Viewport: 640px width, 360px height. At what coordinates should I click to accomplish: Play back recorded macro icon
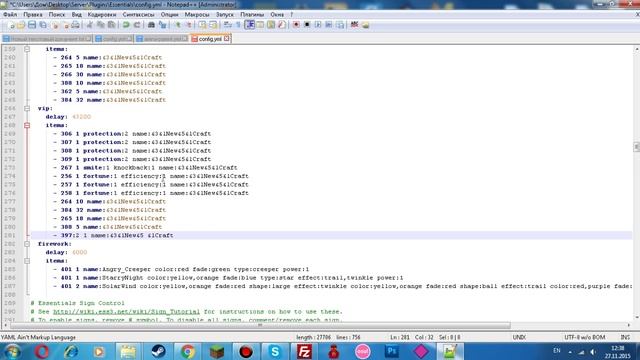[318, 25]
